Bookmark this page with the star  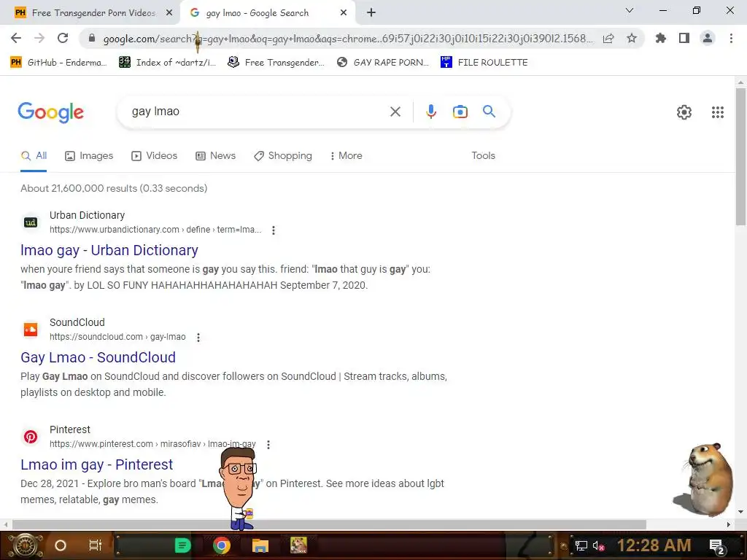pyautogui.click(x=632, y=38)
